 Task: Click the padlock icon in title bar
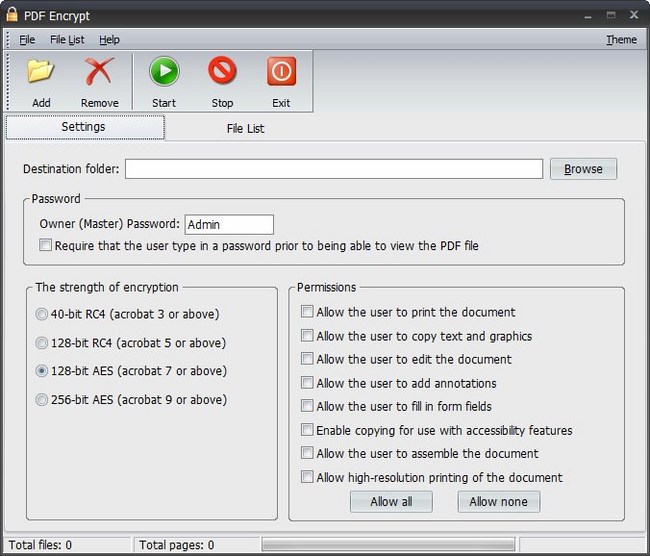(12, 15)
